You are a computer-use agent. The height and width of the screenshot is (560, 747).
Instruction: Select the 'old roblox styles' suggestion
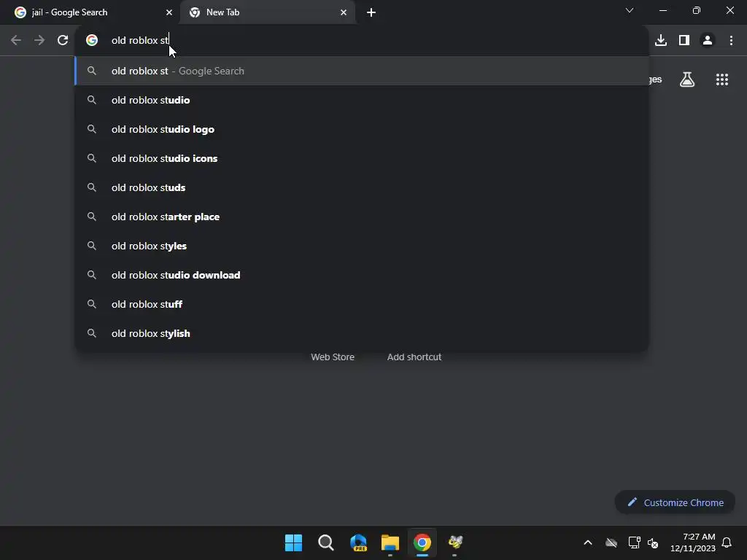(362, 246)
